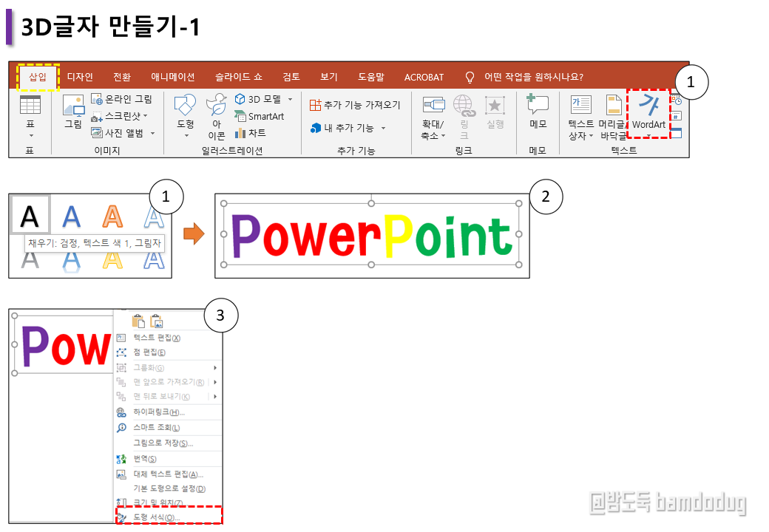Viewport: 769px width, 532px height.
Task: Expand the 내 추가 기능 dropdown arrow
Action: tap(383, 128)
